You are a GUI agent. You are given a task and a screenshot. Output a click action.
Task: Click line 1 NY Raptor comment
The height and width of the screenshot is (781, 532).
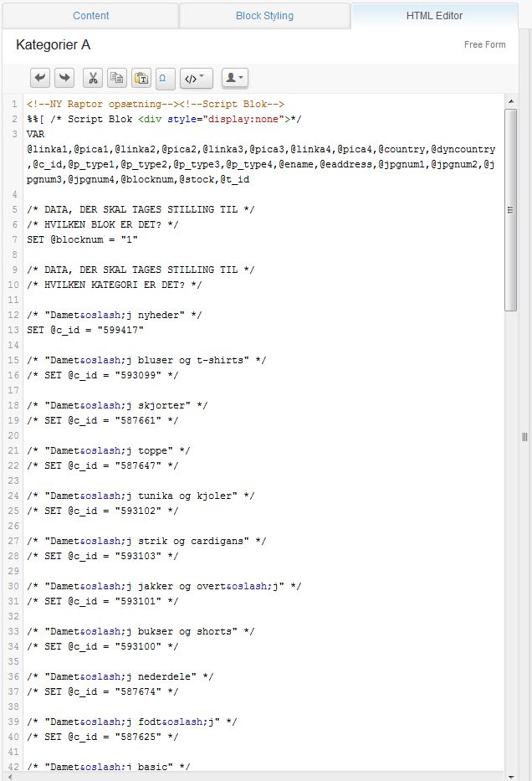pyautogui.click(x=156, y=104)
